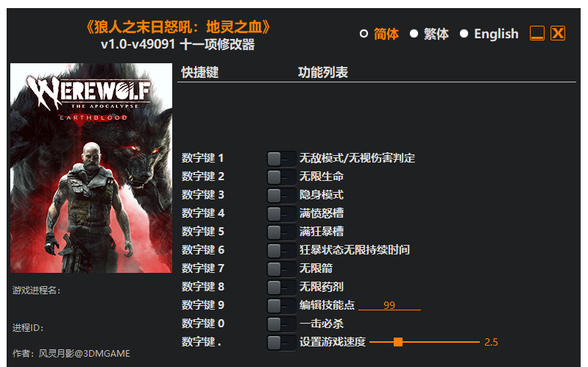Toggle 编辑技能点 switch
Screen dimensions: 588x367
pos(281,305)
